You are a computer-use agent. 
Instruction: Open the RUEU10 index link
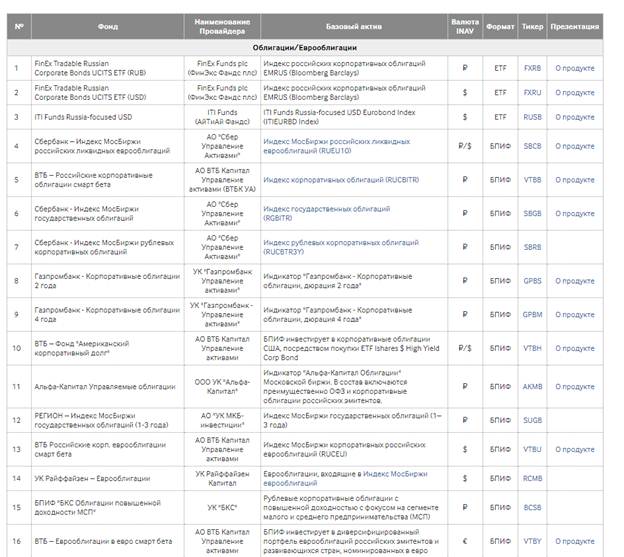[x=337, y=146]
